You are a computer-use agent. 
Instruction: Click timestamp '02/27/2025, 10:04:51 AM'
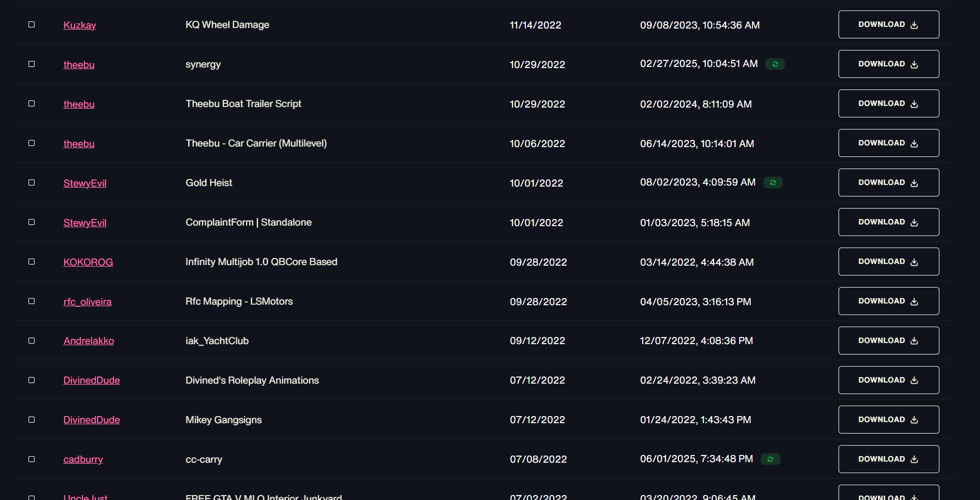click(x=699, y=64)
